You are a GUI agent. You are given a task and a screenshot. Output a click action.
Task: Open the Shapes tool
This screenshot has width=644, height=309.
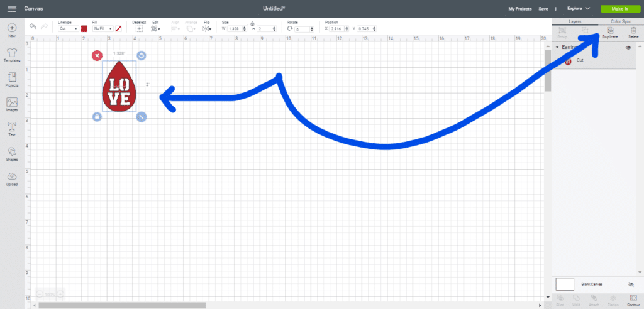coord(12,153)
